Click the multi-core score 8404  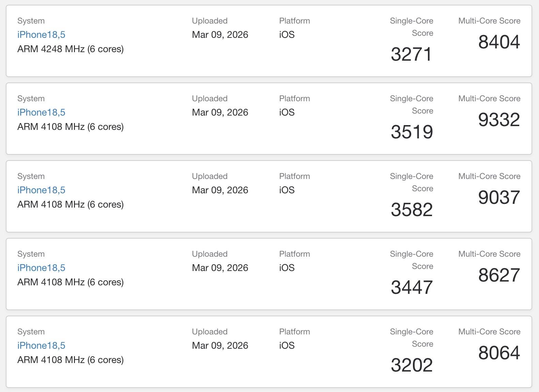499,42
